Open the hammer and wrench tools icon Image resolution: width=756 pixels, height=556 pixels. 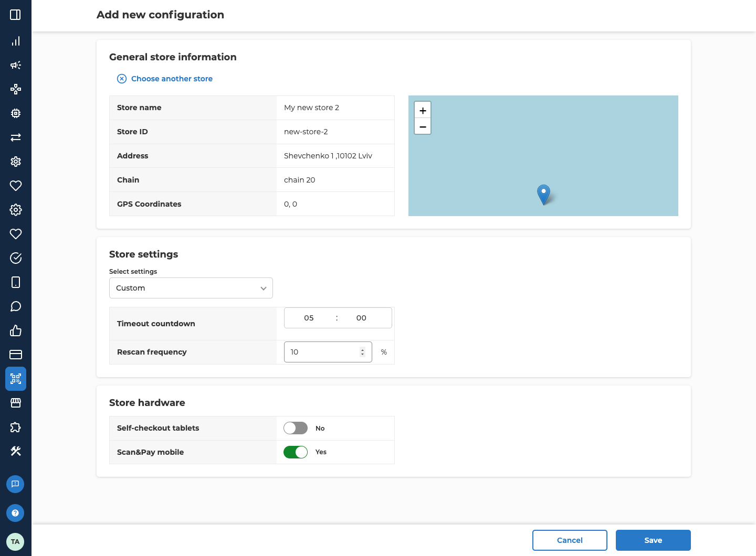pyautogui.click(x=16, y=451)
